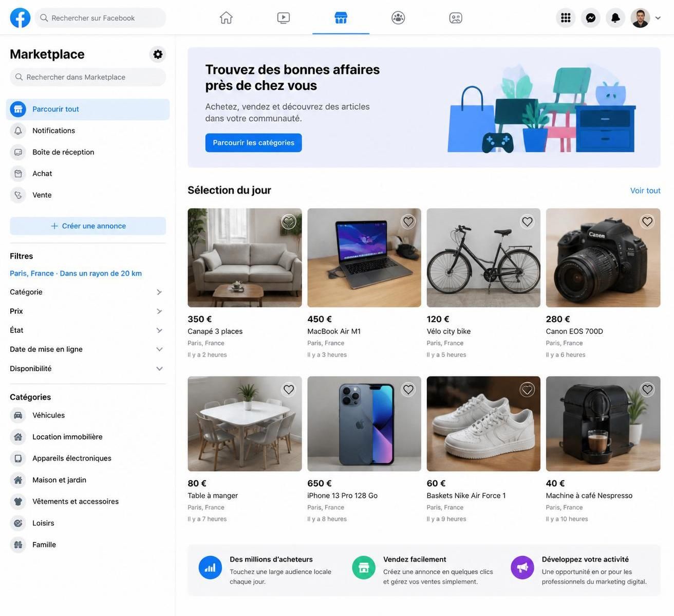
Task: Open the MacBook Air M1 photo
Action: tap(364, 258)
